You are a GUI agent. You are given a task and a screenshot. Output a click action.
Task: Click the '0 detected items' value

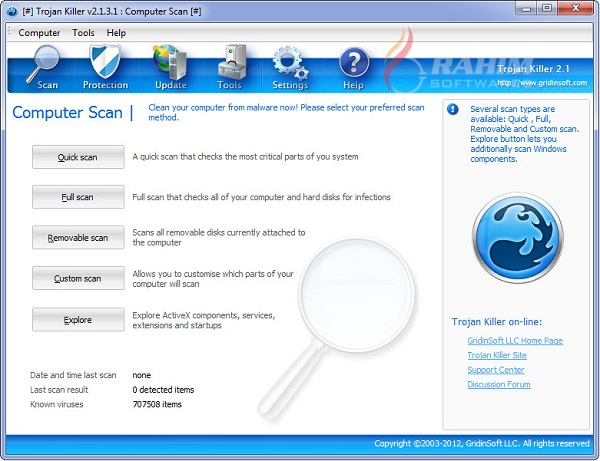point(163,390)
